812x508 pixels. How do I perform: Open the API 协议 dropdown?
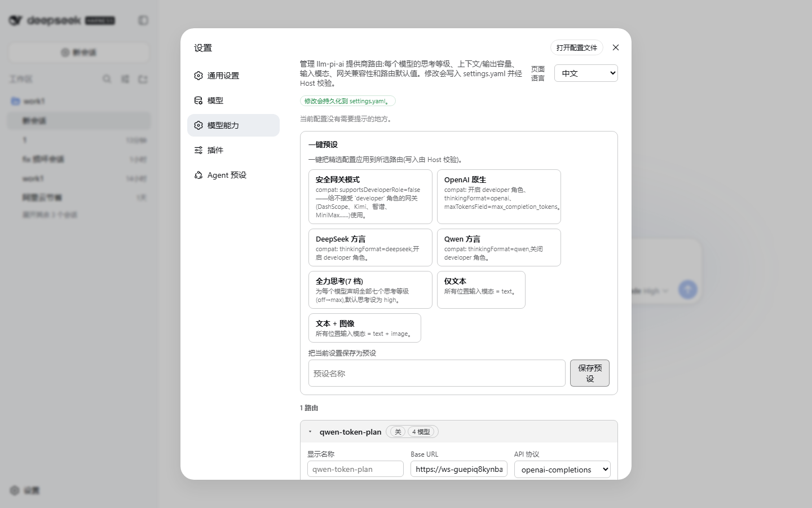[562, 469]
